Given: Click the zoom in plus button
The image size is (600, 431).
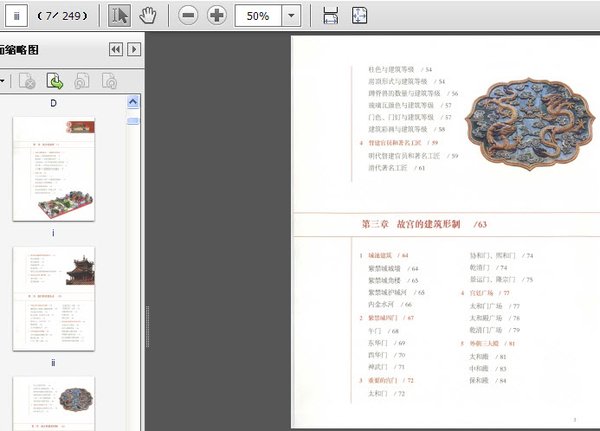Looking at the screenshot, I should click(x=216, y=16).
